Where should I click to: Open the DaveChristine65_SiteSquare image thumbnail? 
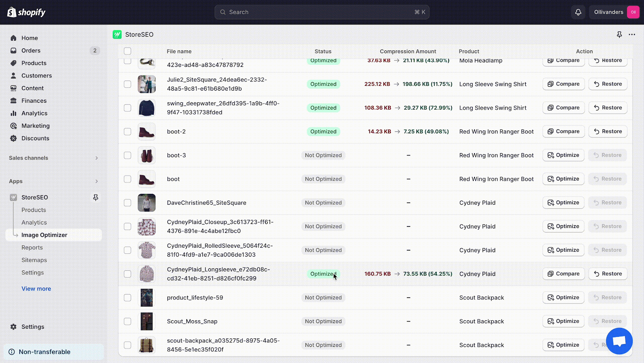pyautogui.click(x=147, y=203)
